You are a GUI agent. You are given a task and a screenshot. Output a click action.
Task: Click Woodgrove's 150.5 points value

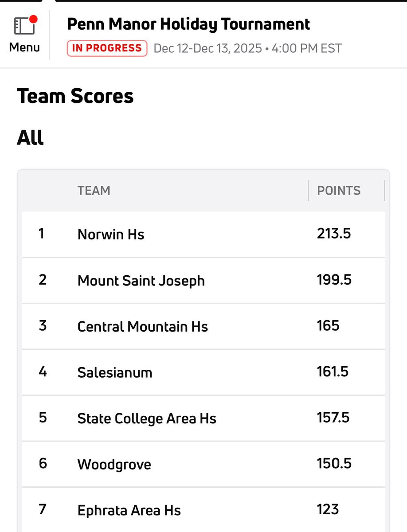pos(334,463)
